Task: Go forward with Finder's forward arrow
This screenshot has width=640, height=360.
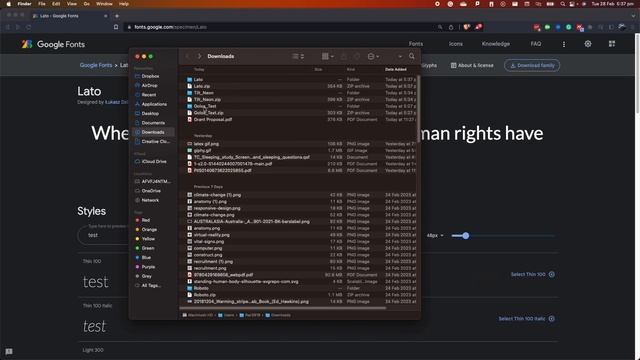Action: click(x=199, y=56)
